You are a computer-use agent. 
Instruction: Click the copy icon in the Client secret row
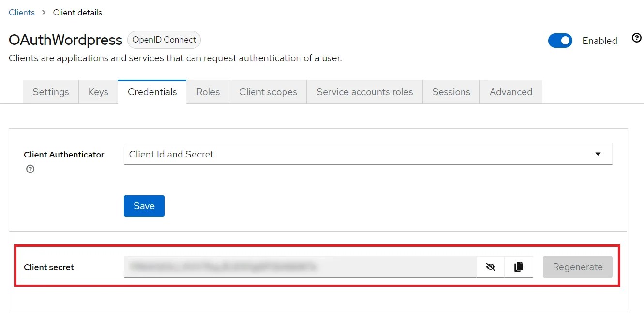(x=518, y=266)
